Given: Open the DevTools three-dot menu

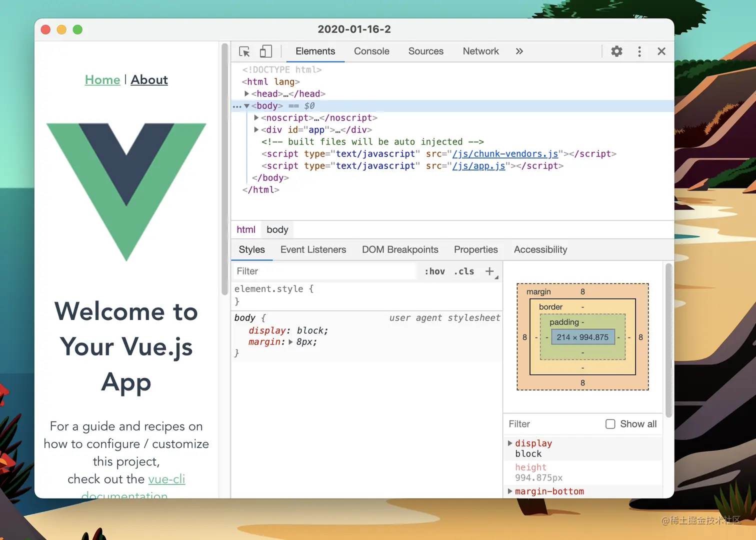Looking at the screenshot, I should click(639, 51).
